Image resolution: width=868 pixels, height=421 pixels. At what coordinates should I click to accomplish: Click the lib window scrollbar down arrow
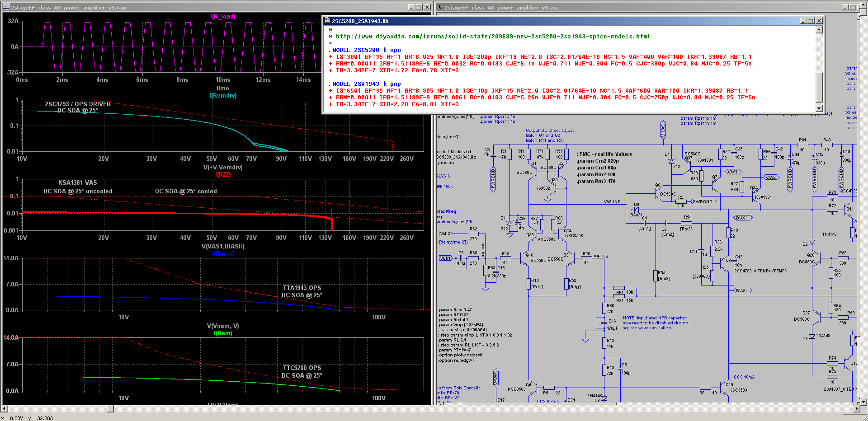pyautogui.click(x=819, y=108)
